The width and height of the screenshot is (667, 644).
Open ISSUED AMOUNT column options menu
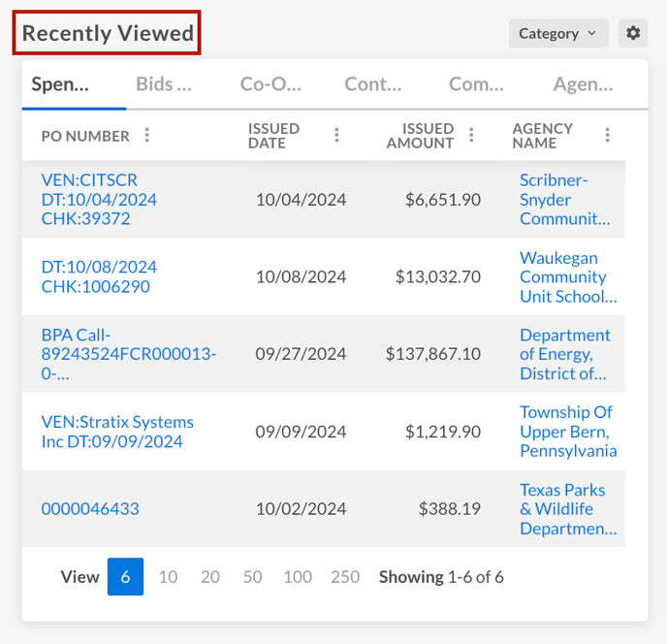tap(471, 136)
